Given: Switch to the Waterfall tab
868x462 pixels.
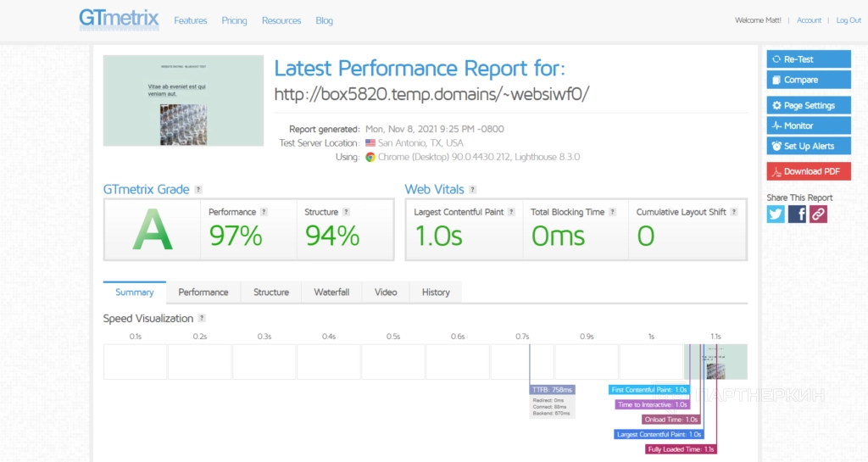Looking at the screenshot, I should coord(331,292).
